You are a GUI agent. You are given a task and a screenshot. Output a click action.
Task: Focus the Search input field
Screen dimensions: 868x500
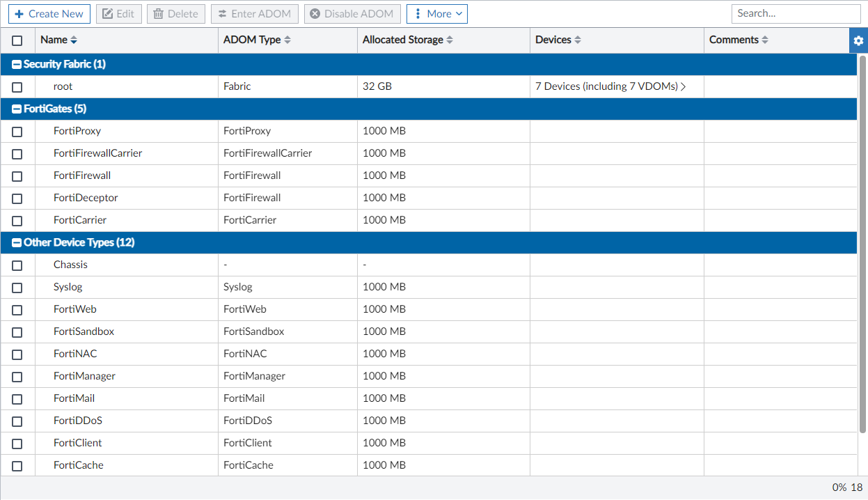[796, 13]
